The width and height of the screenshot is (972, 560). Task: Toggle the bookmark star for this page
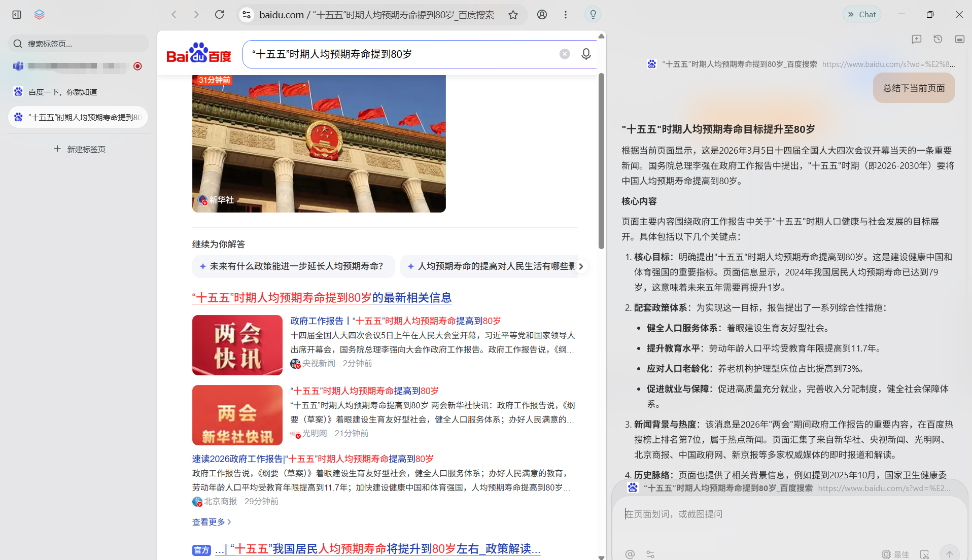tap(513, 14)
